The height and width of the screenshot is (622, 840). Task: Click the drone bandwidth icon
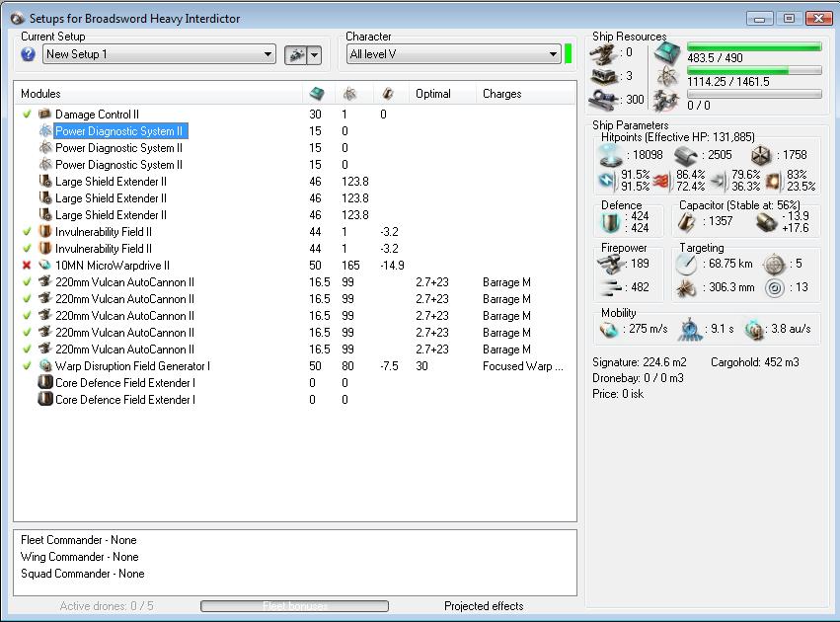666,100
